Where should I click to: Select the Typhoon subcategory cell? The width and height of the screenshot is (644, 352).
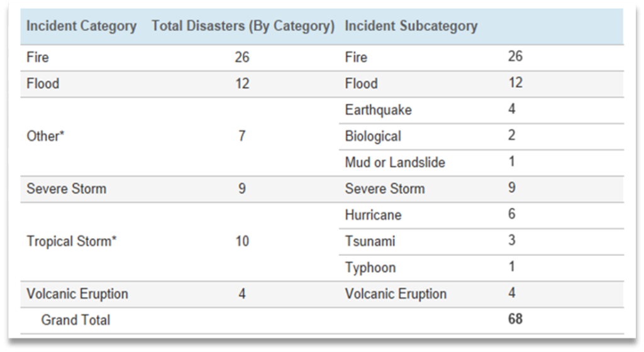370,268
